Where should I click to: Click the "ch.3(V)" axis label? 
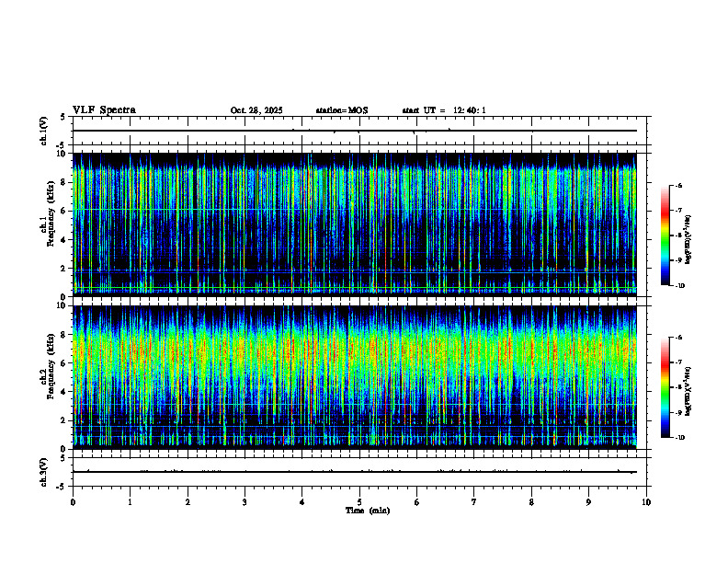[44, 472]
